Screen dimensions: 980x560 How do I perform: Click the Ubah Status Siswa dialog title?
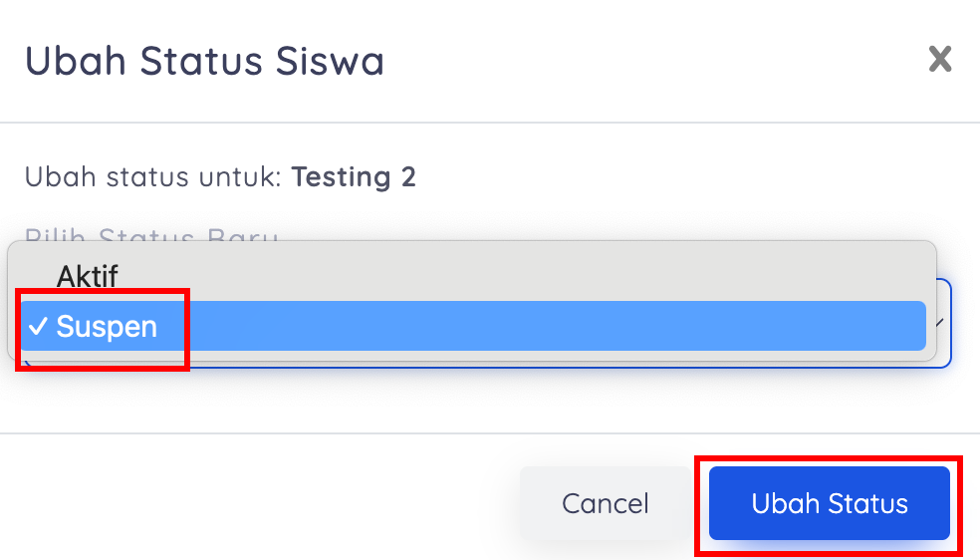[x=204, y=61]
